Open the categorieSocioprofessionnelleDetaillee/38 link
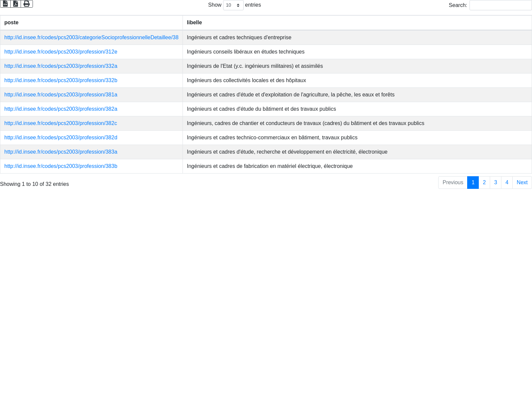This screenshot has width=532, height=399. click(91, 38)
